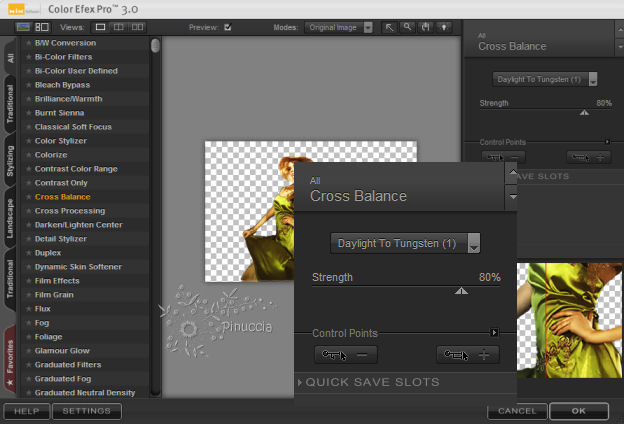Screen dimensions: 624x424
Task: Click the up arrow beside enlarged Cross Balance title
Action: (x=513, y=173)
